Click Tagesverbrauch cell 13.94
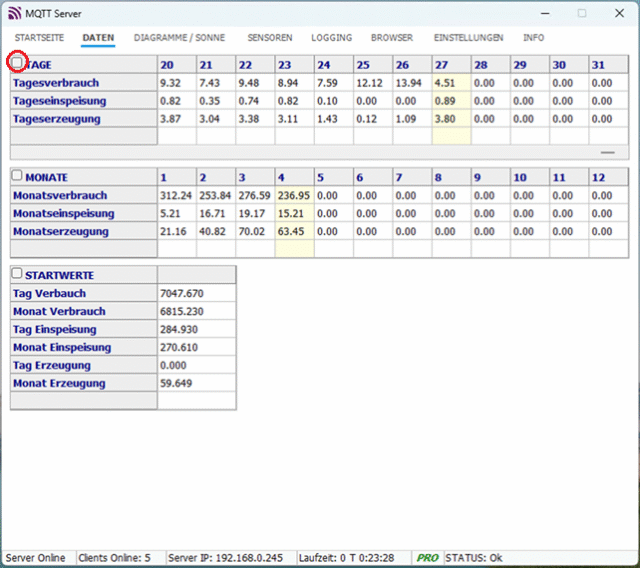Image resolution: width=640 pixels, height=568 pixels. pyautogui.click(x=412, y=83)
